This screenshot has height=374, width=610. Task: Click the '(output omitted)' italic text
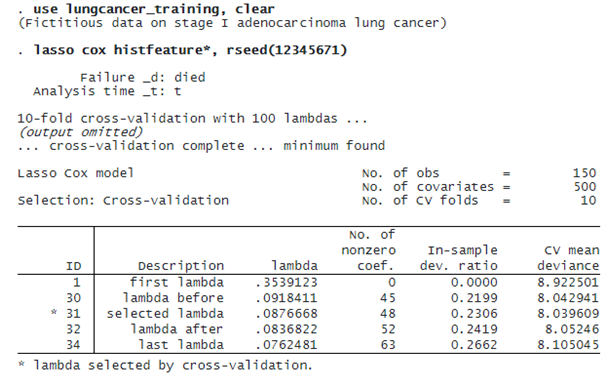[81, 132]
